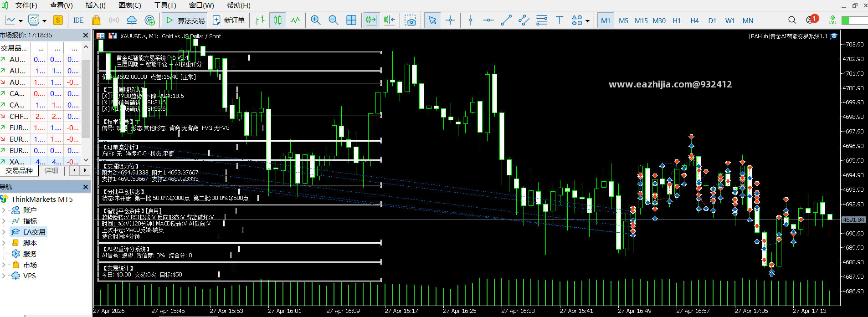Switch timeframe to M5
The image size is (868, 317).
(623, 20)
